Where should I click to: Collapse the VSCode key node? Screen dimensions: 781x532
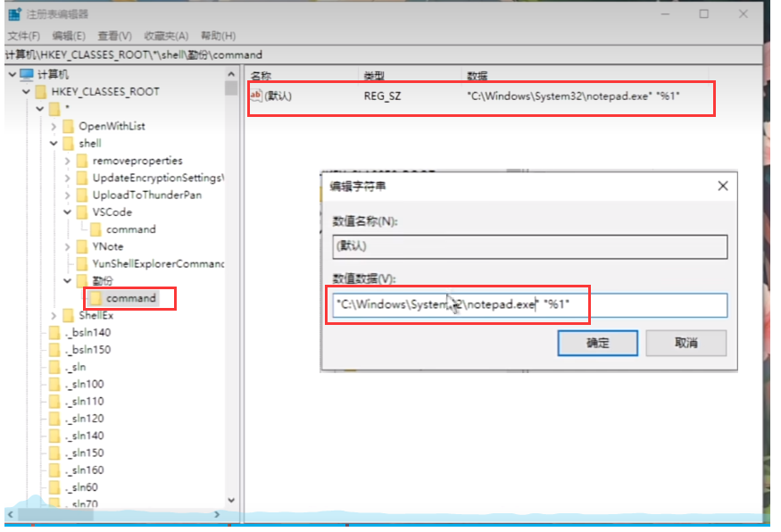click(68, 212)
